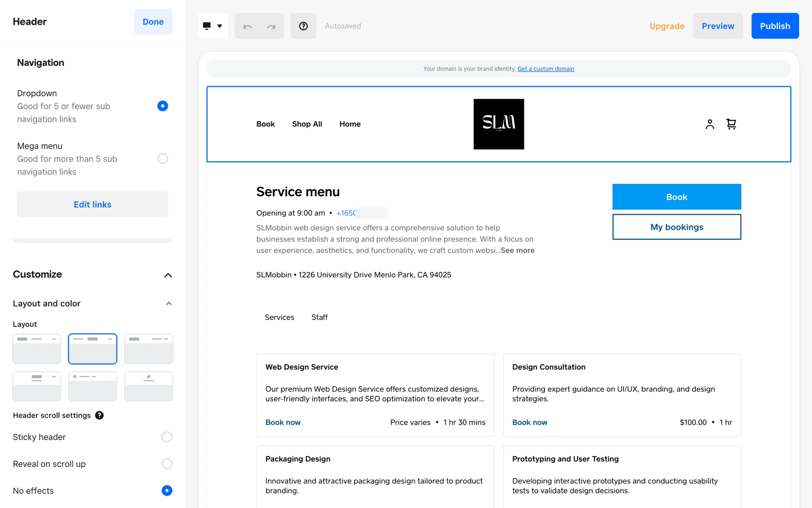Collapse the Customize section
The height and width of the screenshot is (508, 812).
coord(168,275)
